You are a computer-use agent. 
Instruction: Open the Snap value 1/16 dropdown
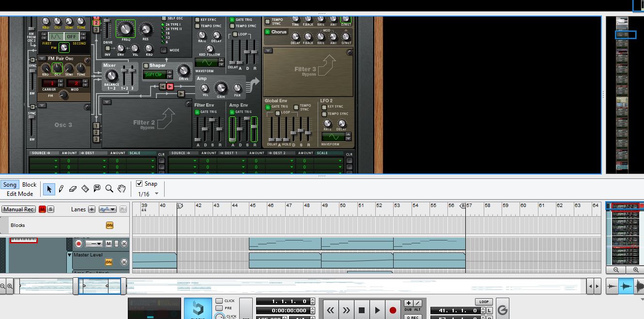156,194
